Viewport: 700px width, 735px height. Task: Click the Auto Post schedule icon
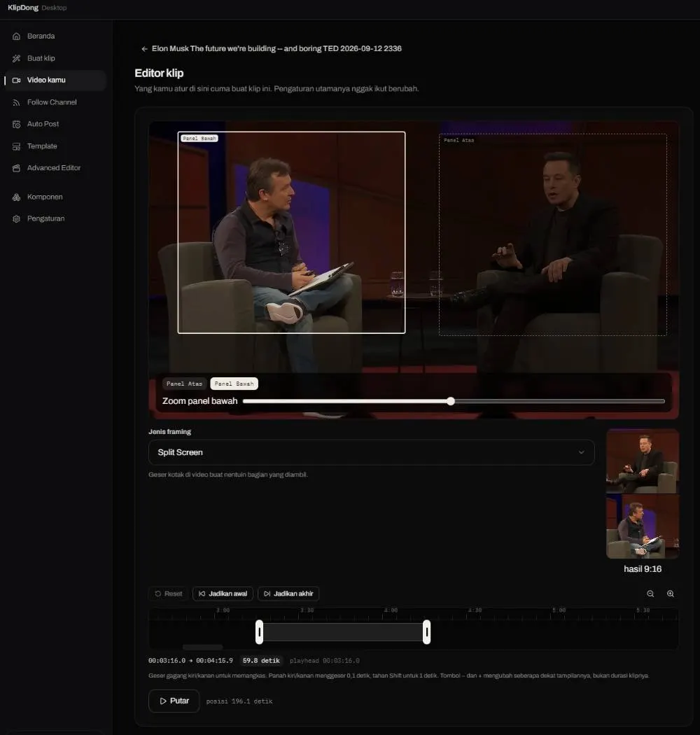pos(16,124)
